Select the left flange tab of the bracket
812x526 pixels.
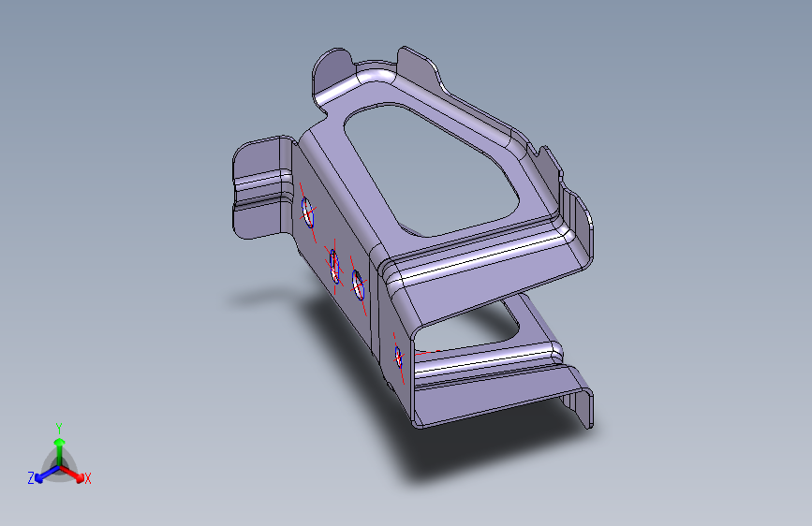261,188
